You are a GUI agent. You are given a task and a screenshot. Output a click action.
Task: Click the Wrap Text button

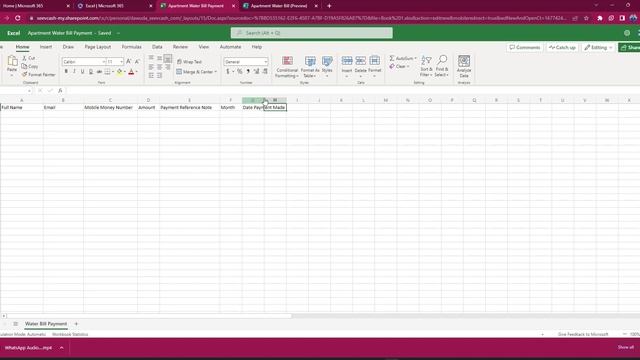(x=189, y=62)
